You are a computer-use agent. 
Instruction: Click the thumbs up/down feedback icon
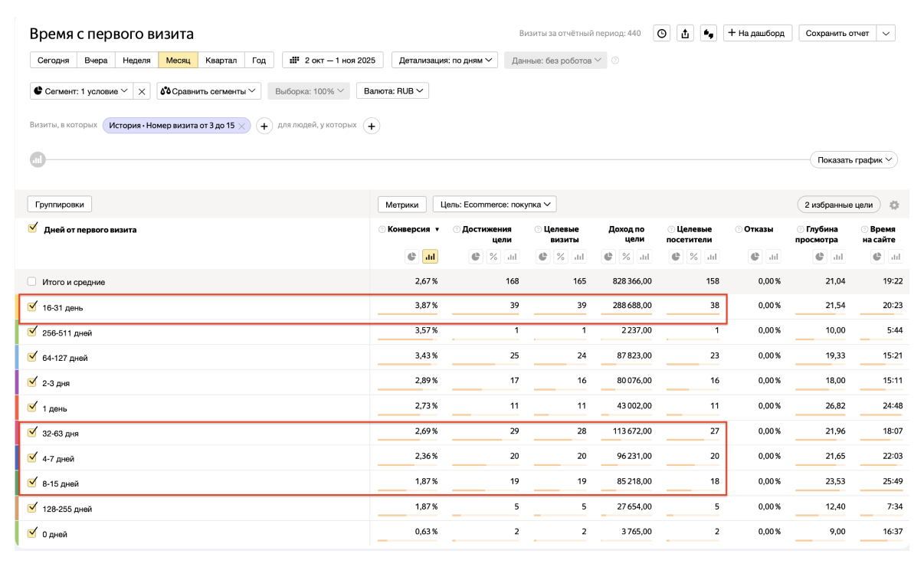(x=708, y=33)
